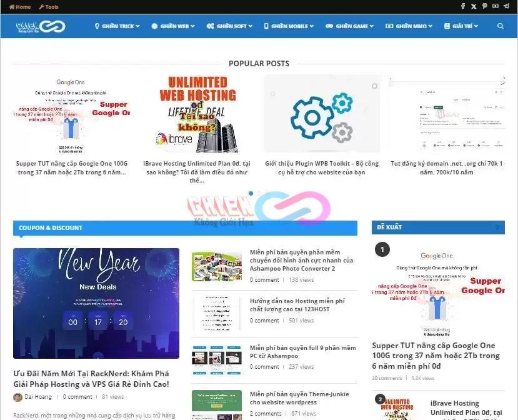Open Popular Posts title 'iBrave Hosting Unlimited Plan 0đ'
The image size is (518, 420).
point(197,172)
